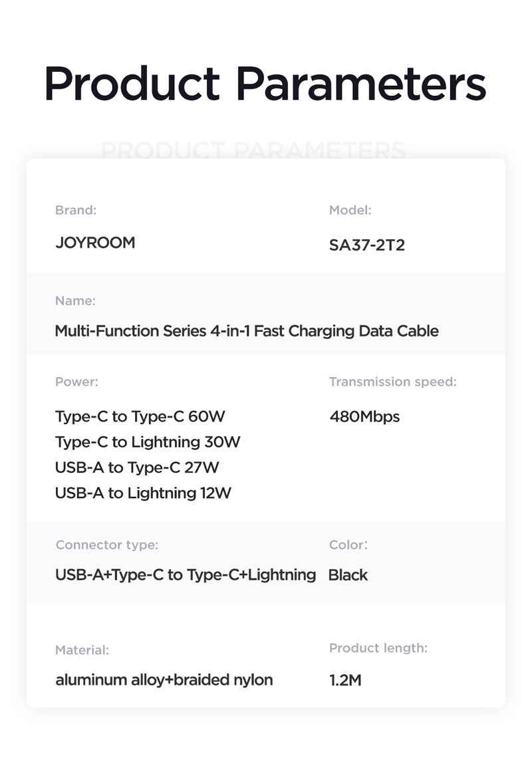Image resolution: width=532 pixels, height=762 pixels.
Task: Click the Type-C to Lightning 30W line
Action: tap(148, 442)
